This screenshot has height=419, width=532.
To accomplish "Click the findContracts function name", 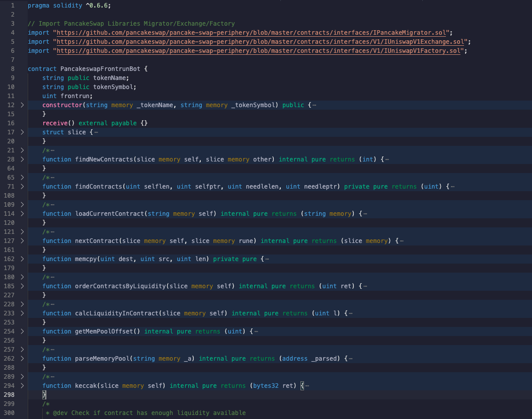I will click(x=98, y=187).
